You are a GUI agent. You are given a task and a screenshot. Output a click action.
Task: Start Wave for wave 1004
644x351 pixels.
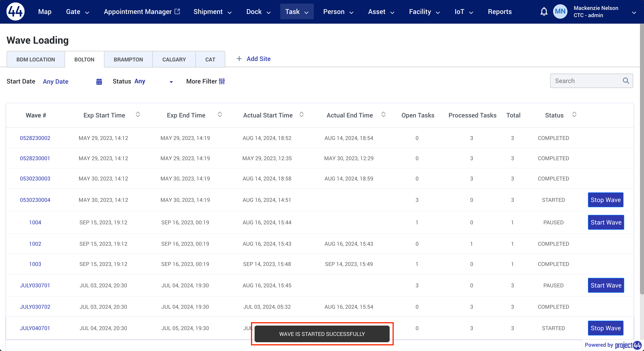point(606,222)
